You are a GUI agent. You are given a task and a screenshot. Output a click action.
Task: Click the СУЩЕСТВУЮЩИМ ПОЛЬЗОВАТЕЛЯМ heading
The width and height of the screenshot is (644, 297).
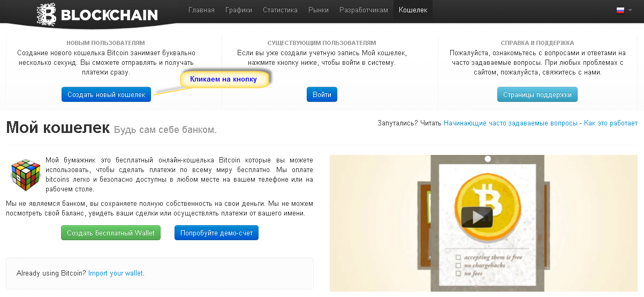322,42
